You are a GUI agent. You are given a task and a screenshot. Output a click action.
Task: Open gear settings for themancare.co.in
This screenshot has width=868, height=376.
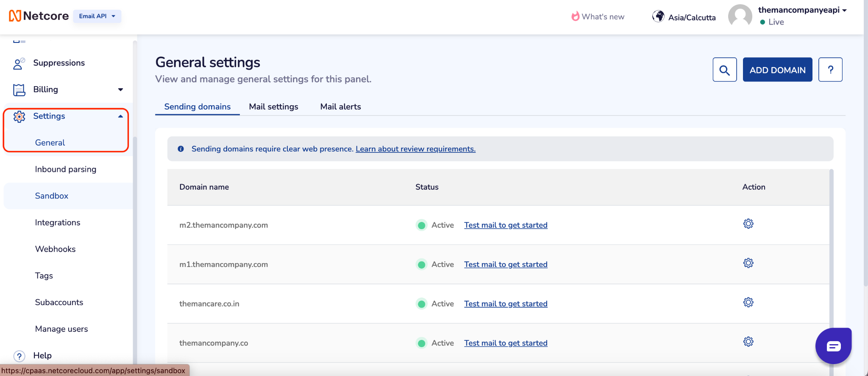point(748,302)
